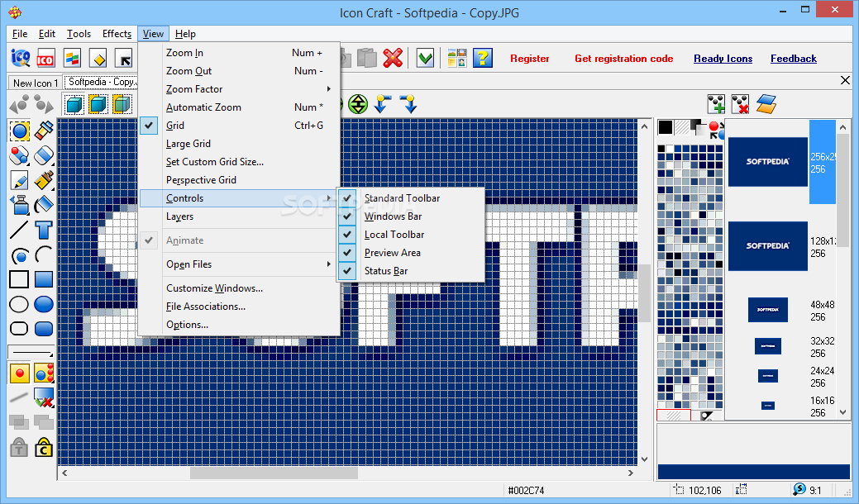Image resolution: width=859 pixels, height=504 pixels.
Task: Select the 48x48 preview thumbnail
Action: point(767,310)
